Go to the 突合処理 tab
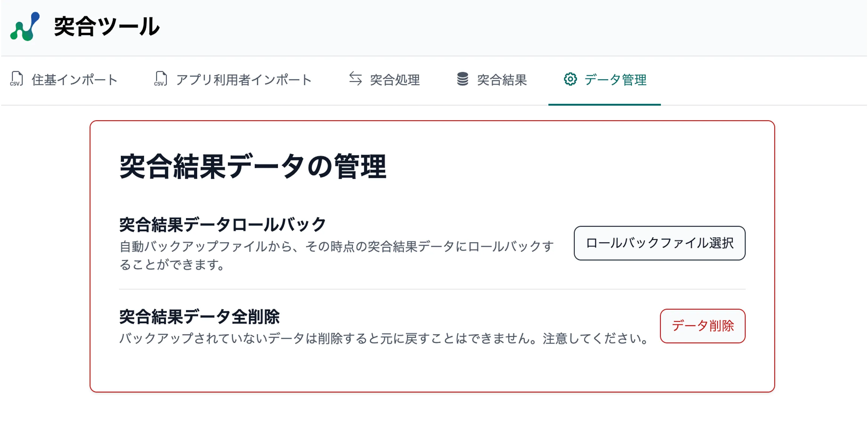Image resolution: width=868 pixels, height=422 pixels. click(395, 80)
